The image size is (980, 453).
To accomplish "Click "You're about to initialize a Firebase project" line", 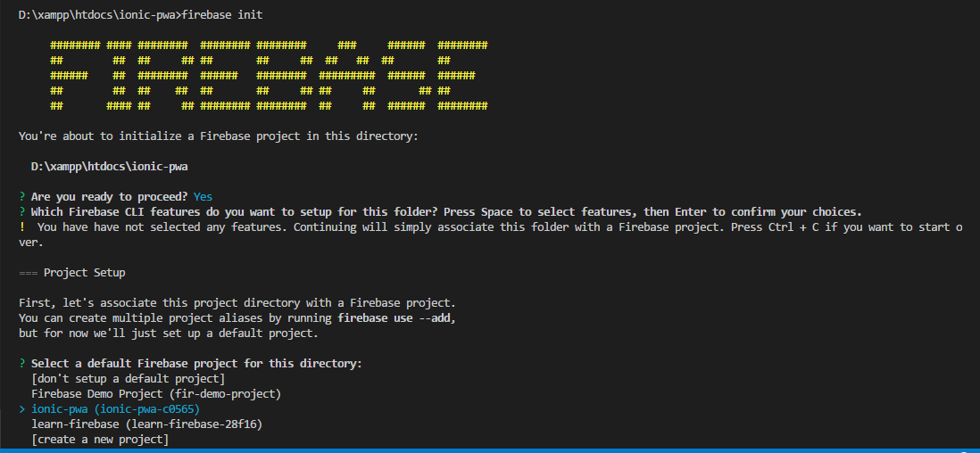I will click(x=219, y=136).
